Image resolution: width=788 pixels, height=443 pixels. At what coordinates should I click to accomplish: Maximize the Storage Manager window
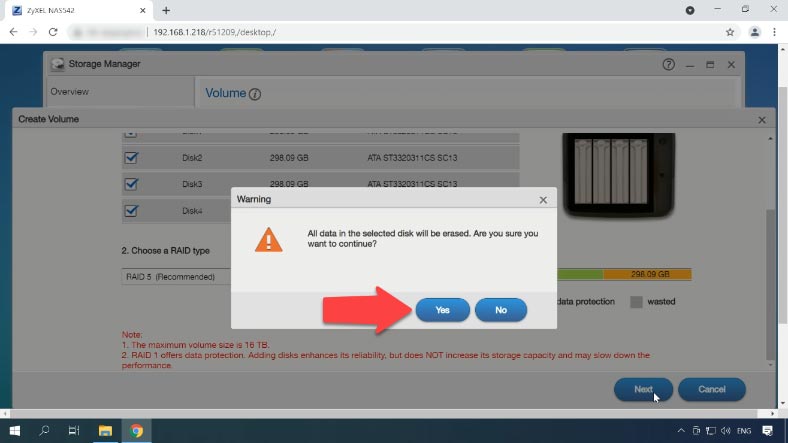click(x=710, y=64)
